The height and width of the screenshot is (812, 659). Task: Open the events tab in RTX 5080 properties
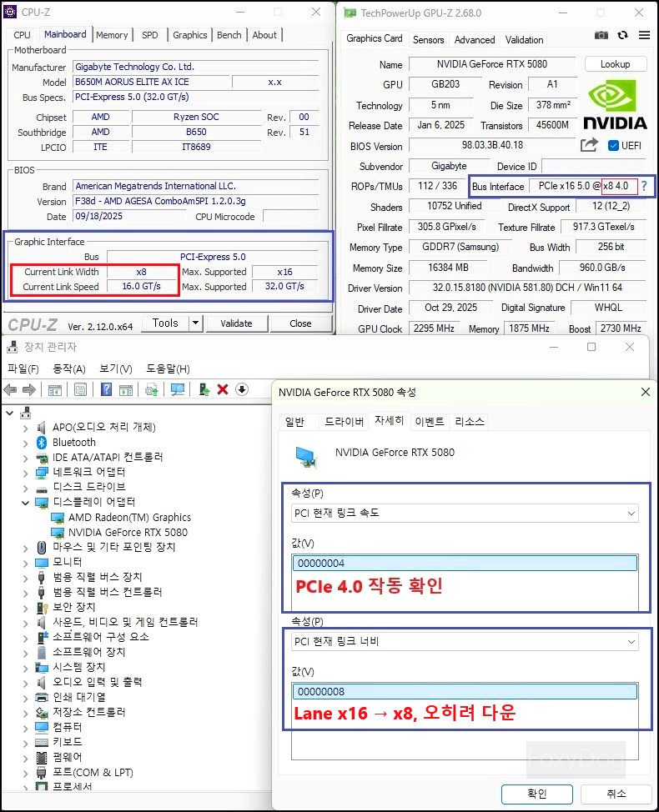point(430,422)
